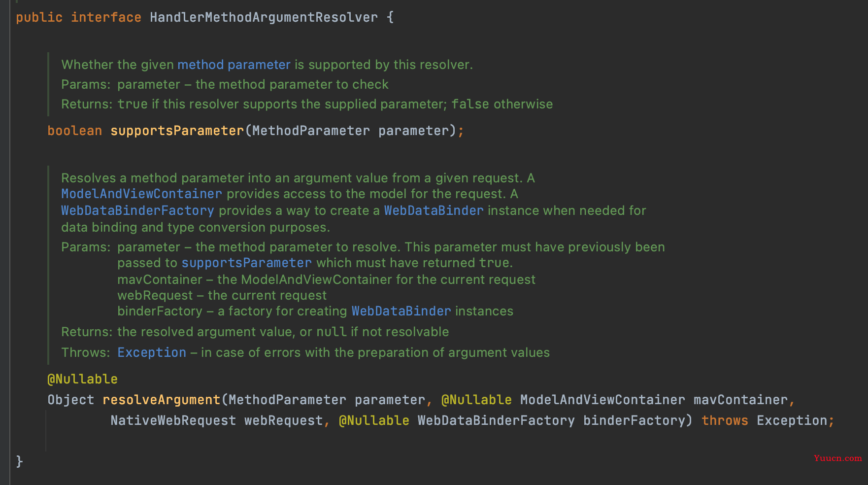Viewport: 868px width, 485px height.
Task: Open the Exception link in the Throws section
Action: coord(152,352)
